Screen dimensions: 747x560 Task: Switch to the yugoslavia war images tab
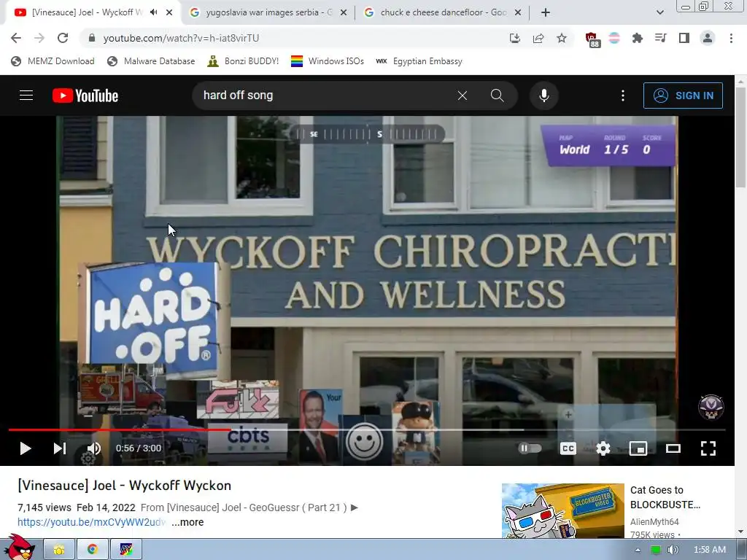(268, 12)
